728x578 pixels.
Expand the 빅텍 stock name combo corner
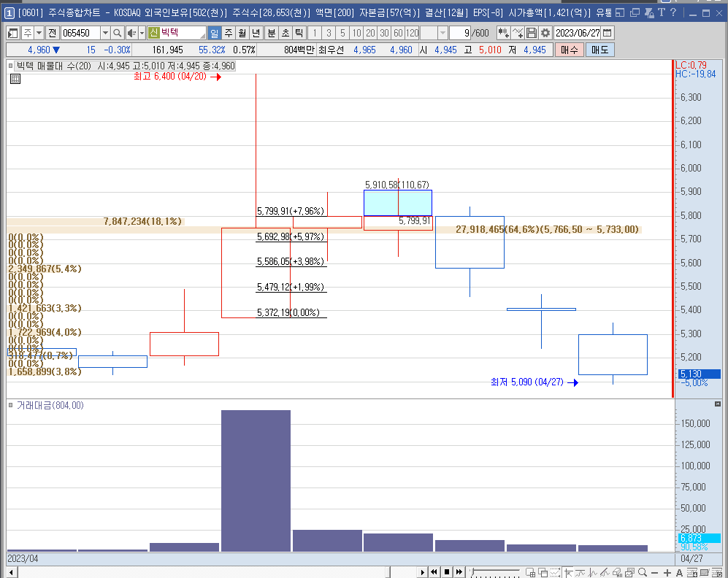click(202, 35)
